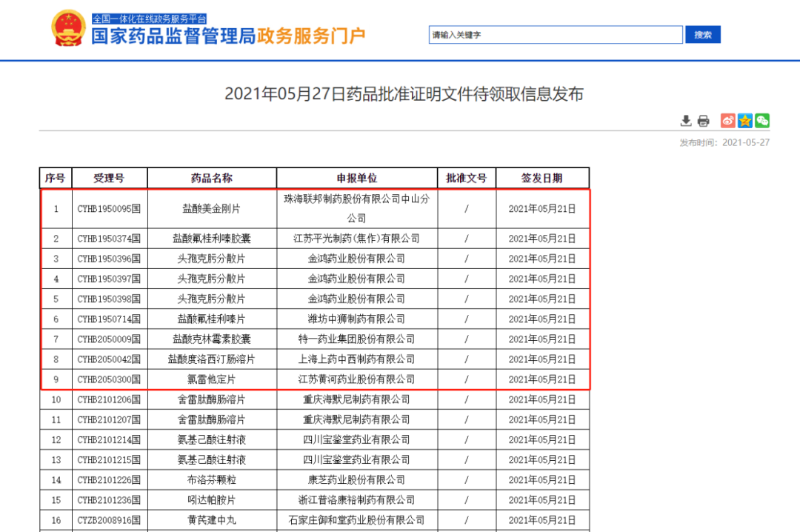Select drug name 盐酸氟桂利嗪片
This screenshot has height=532, width=800.
211,319
